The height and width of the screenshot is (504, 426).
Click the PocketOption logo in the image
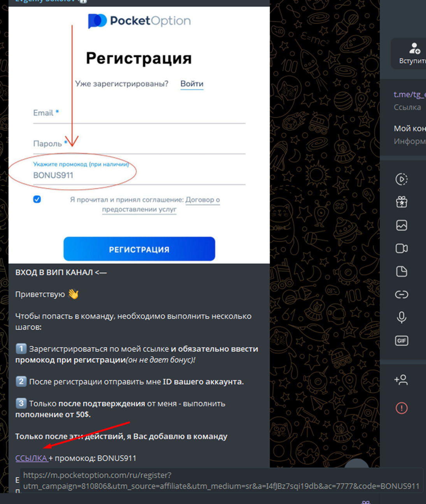(x=139, y=21)
